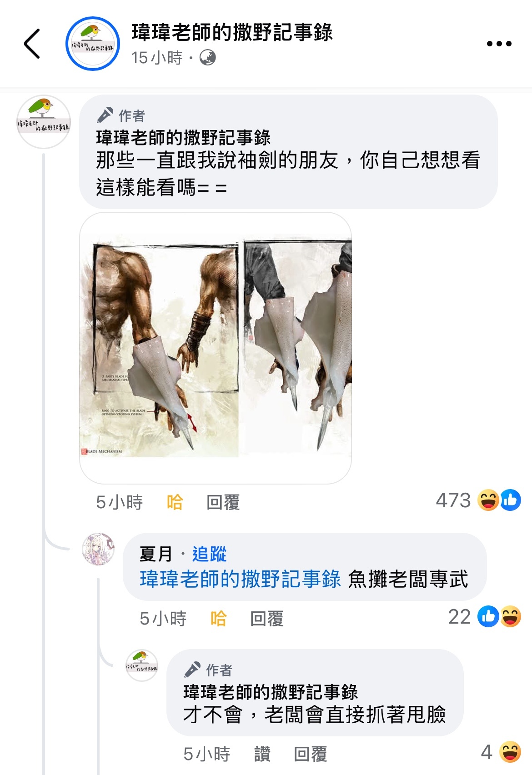Open the hidden blade image attachment

pos(216,348)
